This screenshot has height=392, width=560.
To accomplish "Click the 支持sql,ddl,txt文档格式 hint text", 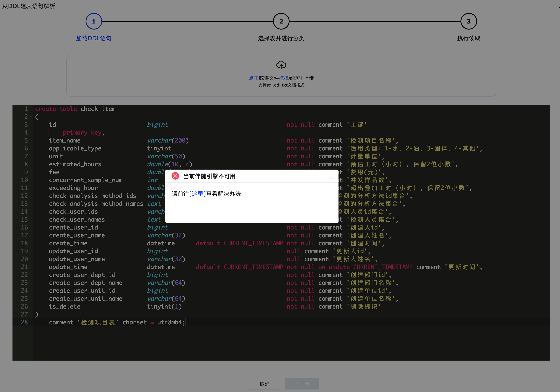I will tap(281, 85).
